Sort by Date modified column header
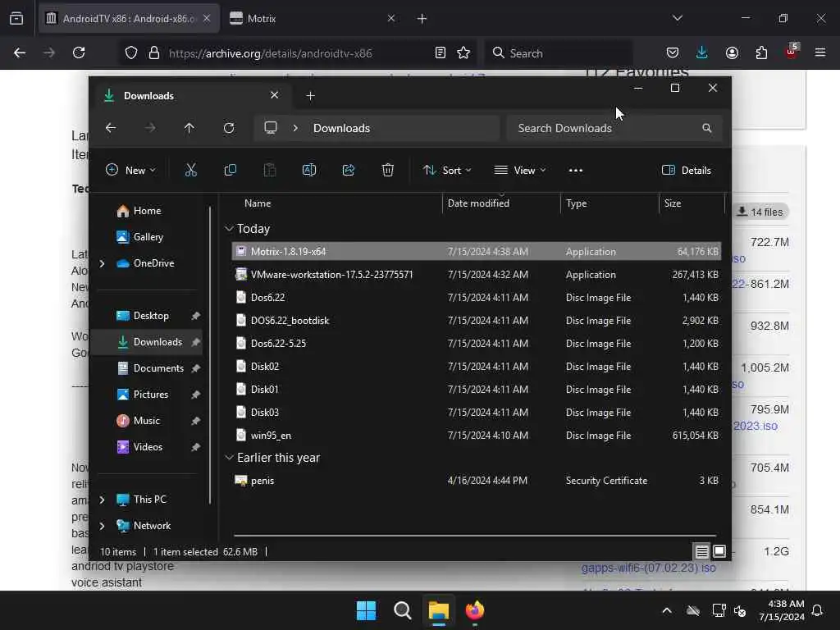 [x=478, y=203]
